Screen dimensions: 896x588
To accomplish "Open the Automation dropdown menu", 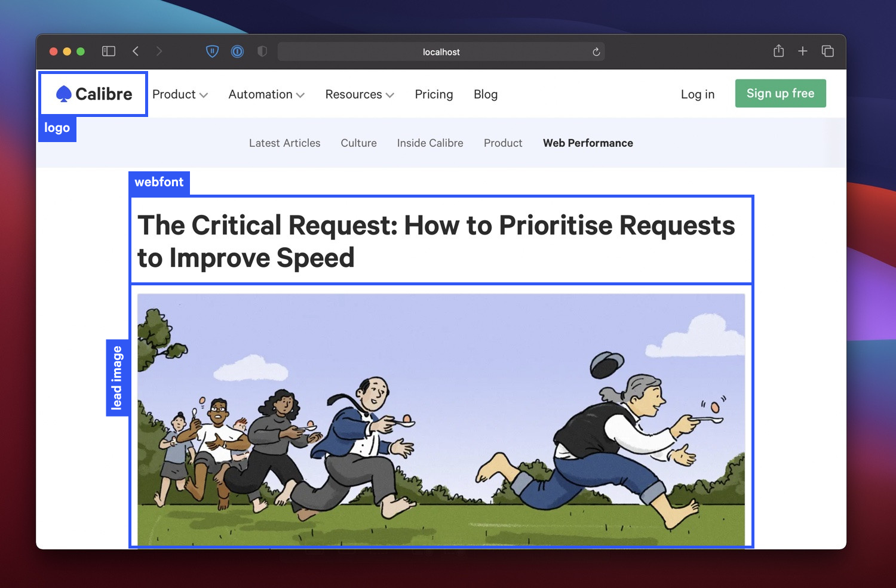I will coord(266,94).
